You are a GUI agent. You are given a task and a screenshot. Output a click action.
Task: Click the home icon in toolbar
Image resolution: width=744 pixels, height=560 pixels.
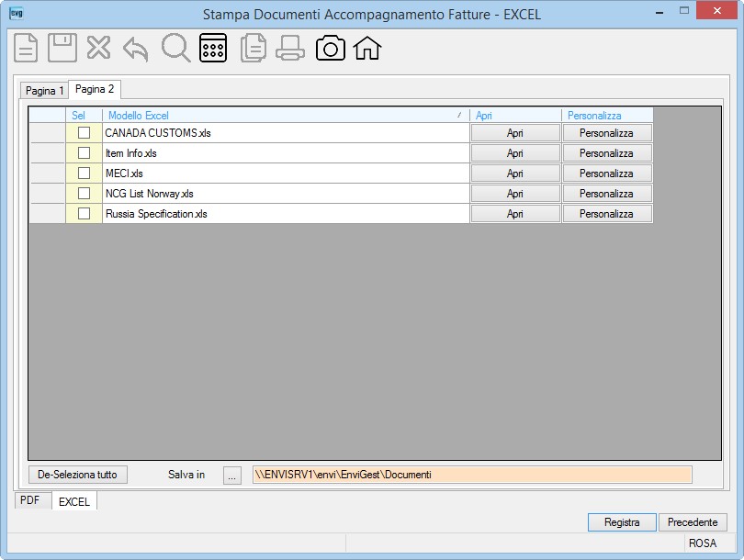[x=367, y=48]
